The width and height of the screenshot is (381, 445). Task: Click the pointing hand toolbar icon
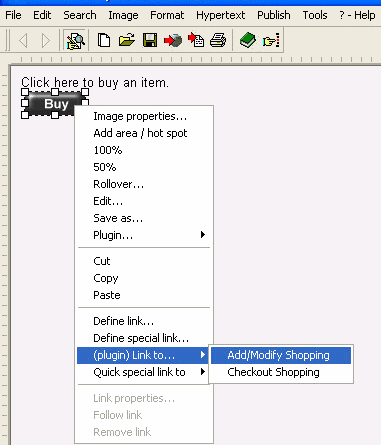(271, 41)
